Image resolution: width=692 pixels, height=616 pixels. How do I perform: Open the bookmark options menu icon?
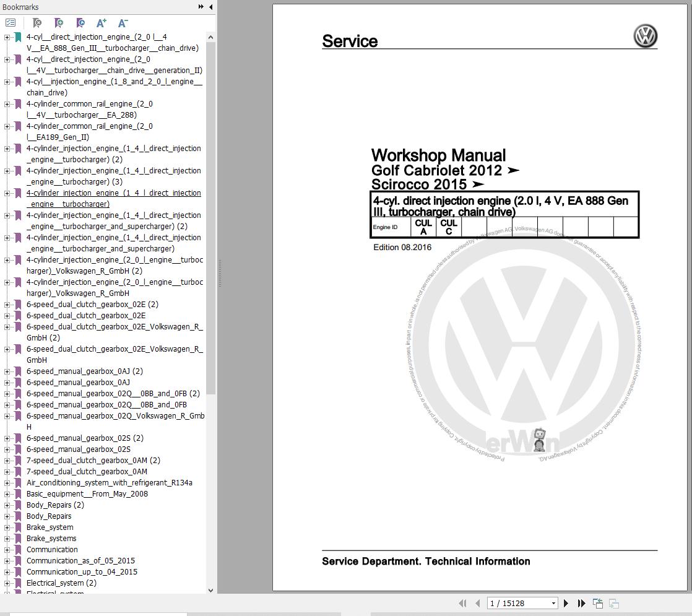pyautogui.click(x=11, y=23)
